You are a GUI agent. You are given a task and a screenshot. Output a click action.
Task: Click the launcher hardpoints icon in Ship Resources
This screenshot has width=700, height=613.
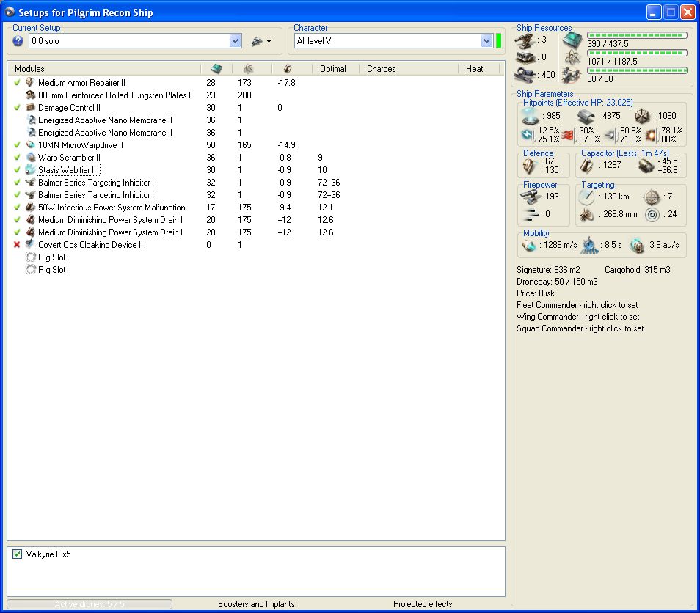tap(525, 57)
